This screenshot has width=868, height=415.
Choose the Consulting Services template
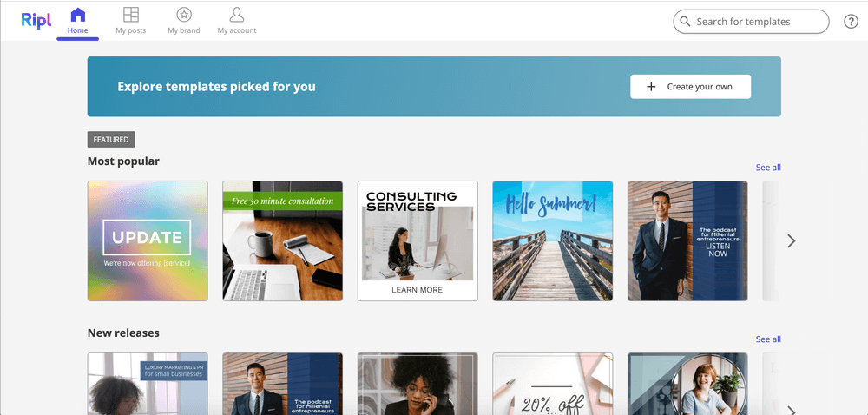(x=418, y=240)
